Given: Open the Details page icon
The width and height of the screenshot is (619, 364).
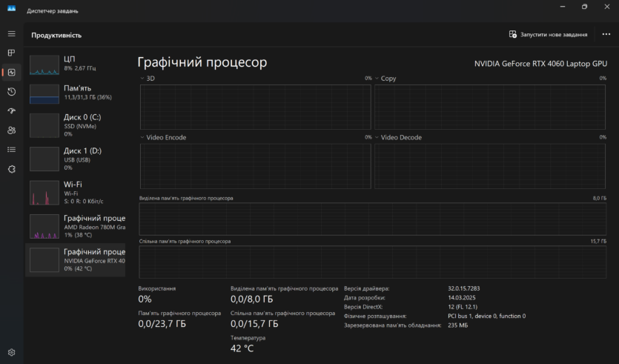Looking at the screenshot, I should click(11, 150).
